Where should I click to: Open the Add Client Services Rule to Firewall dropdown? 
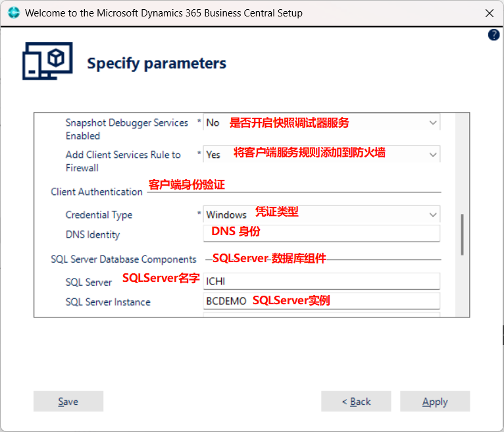pyautogui.click(x=322, y=154)
